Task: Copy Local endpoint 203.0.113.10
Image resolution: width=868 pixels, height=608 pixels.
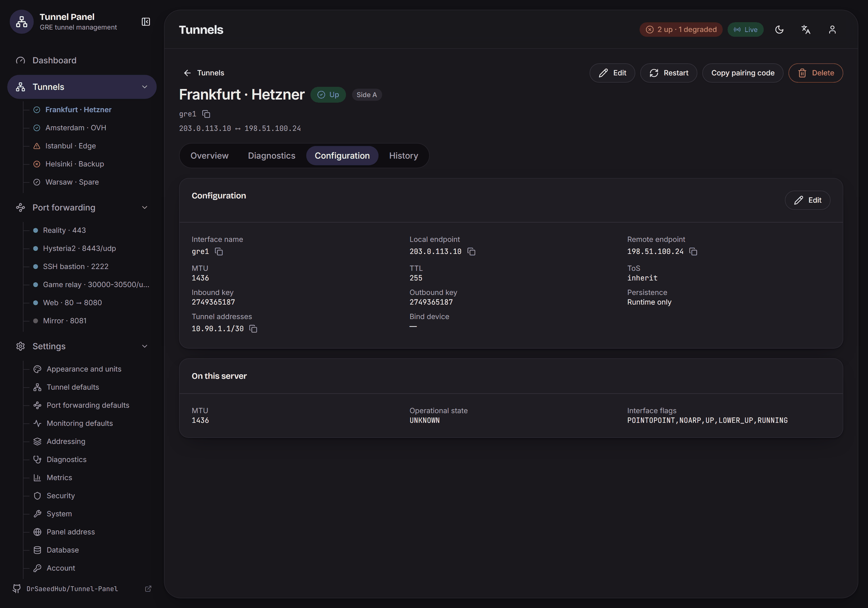Action: click(471, 252)
